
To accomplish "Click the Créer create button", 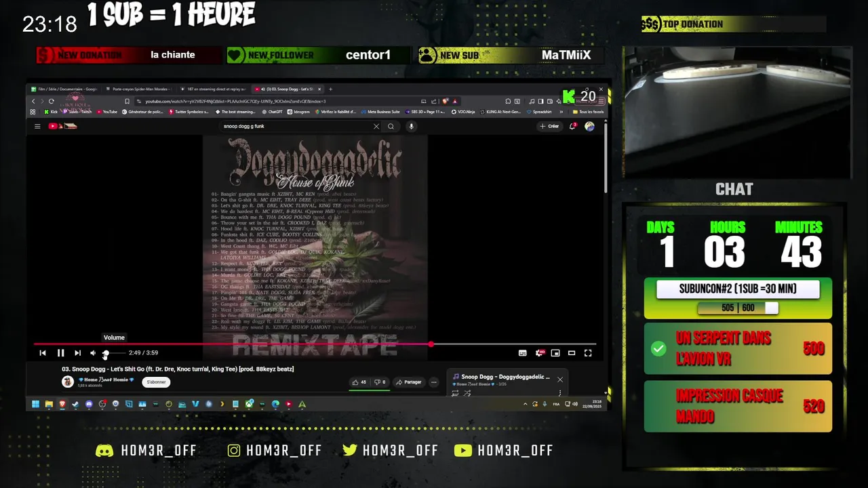I will tap(549, 126).
